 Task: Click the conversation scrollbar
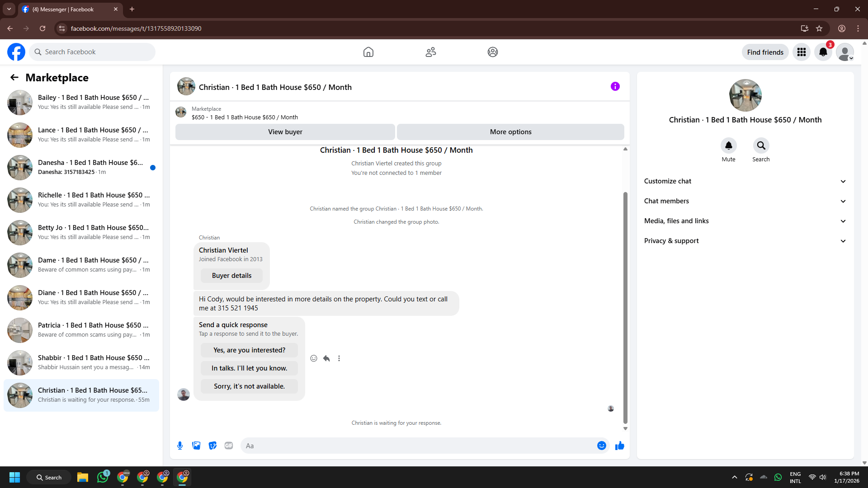[625, 307]
